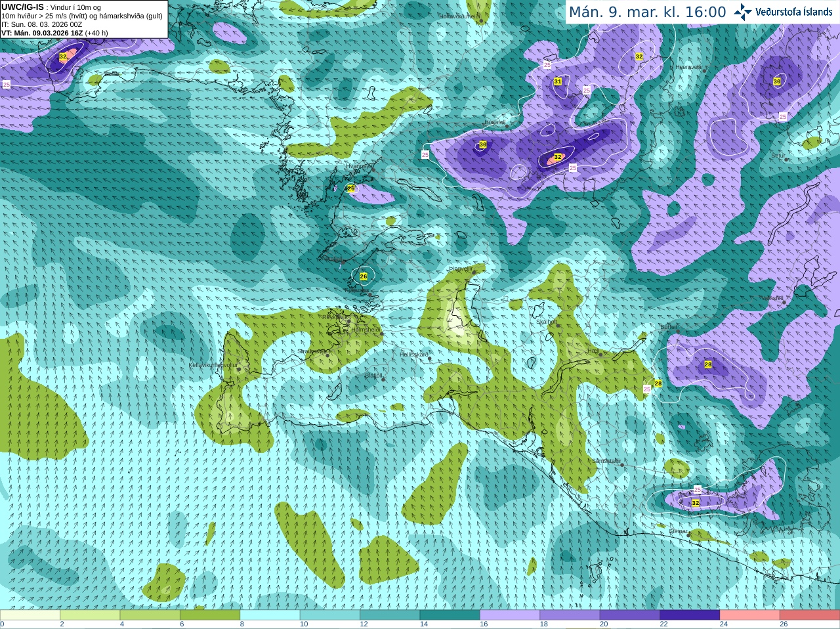Screen dimensions: 840x629
Task: Pick the dark teal 14–16 legend swatch
Action: pos(450,615)
